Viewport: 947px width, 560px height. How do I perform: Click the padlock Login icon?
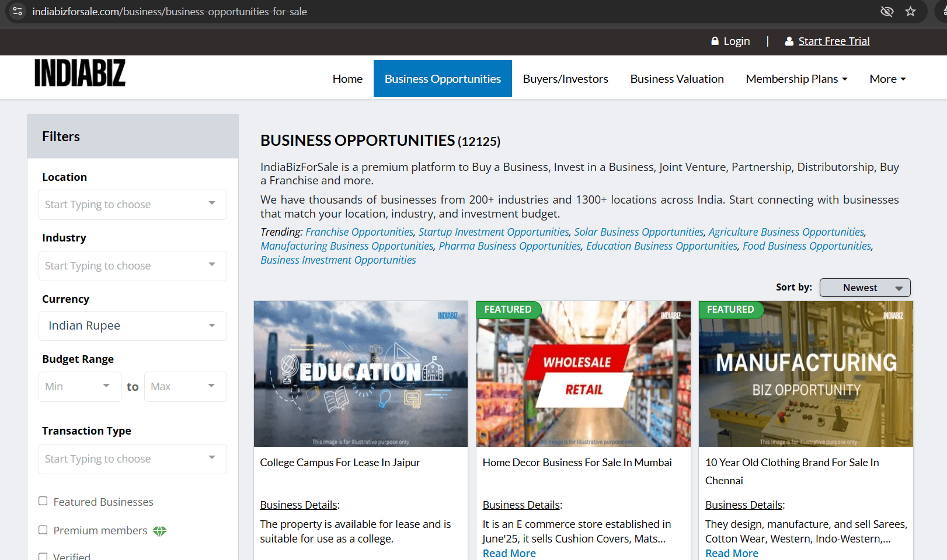click(715, 41)
